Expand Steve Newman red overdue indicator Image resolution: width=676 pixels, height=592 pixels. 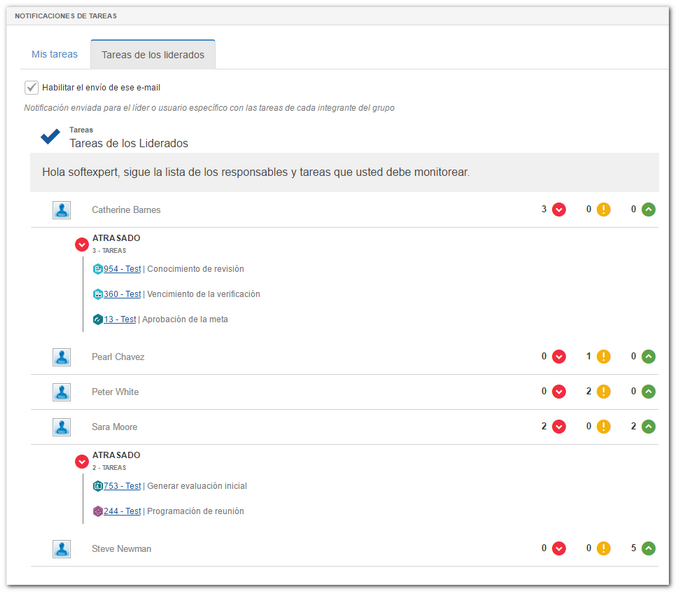[559, 548]
